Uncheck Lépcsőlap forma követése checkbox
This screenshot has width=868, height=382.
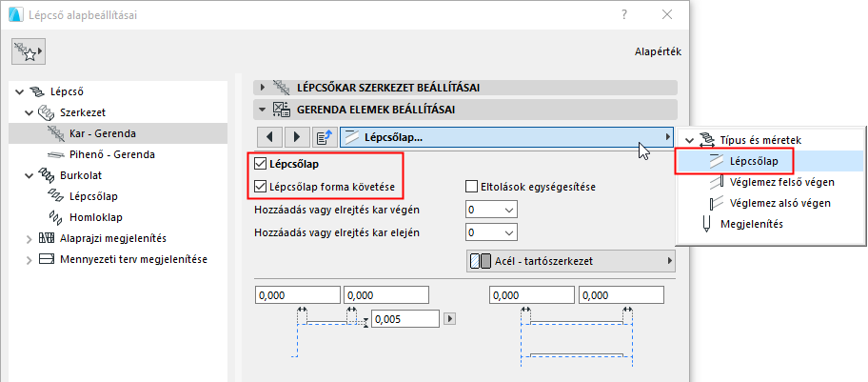click(260, 187)
